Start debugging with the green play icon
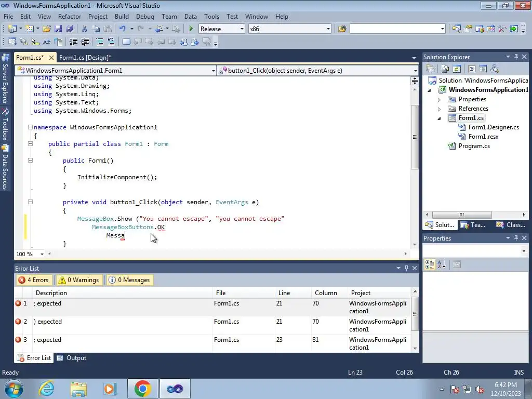Screen dimensions: 532x399 191,29
